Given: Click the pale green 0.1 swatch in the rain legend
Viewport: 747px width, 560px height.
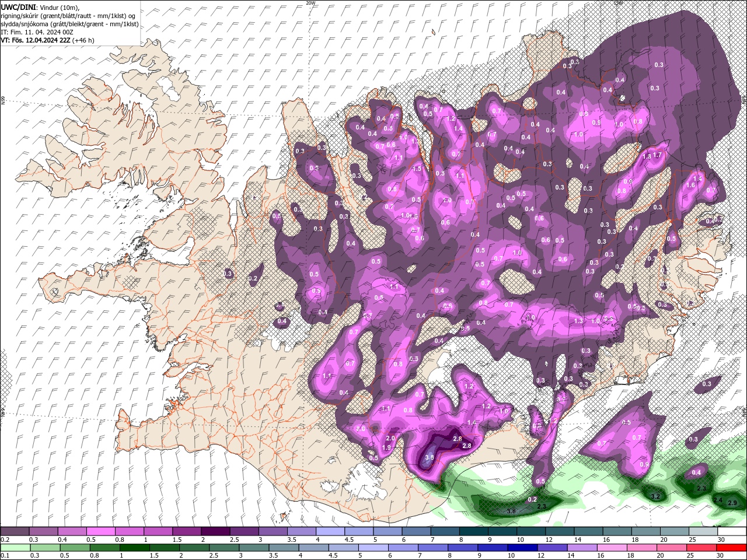Looking at the screenshot, I should [15, 548].
